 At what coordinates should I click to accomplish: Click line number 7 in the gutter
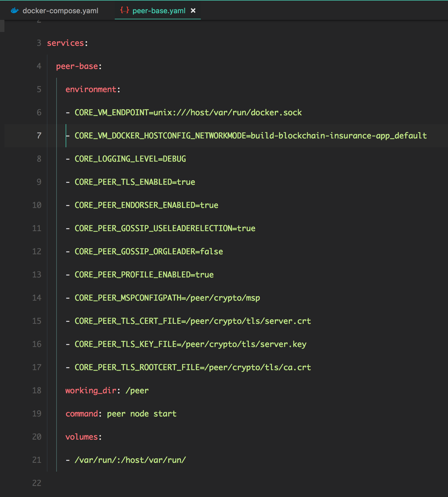click(x=39, y=136)
